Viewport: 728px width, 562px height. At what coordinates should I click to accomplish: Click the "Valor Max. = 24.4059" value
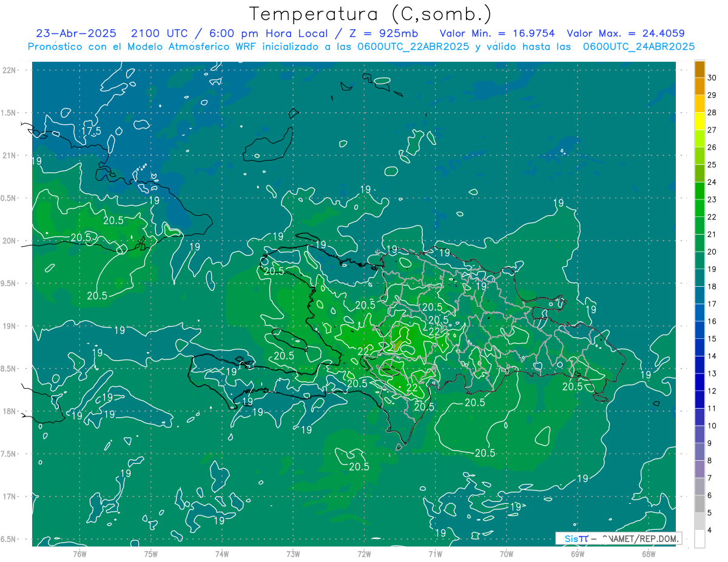point(625,33)
